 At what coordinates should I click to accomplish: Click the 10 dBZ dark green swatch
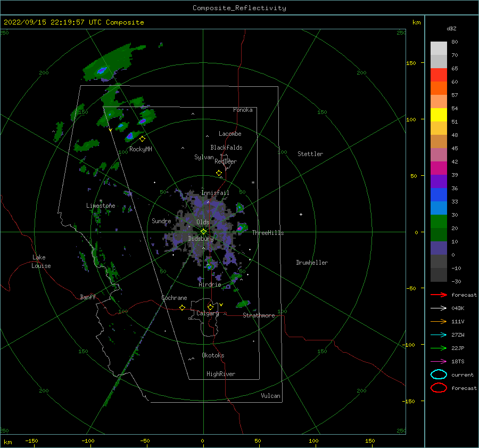pos(439,234)
